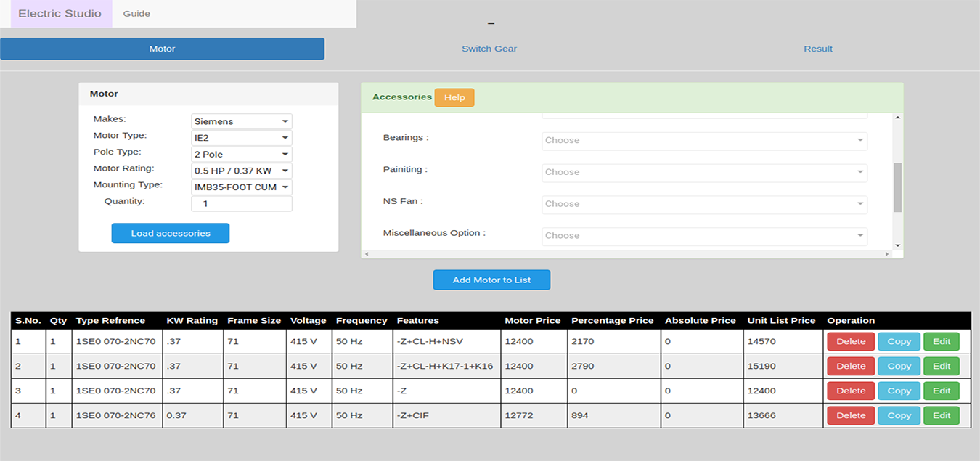Switch to the Switch Gear tab
The image size is (980, 461).
pos(489,49)
